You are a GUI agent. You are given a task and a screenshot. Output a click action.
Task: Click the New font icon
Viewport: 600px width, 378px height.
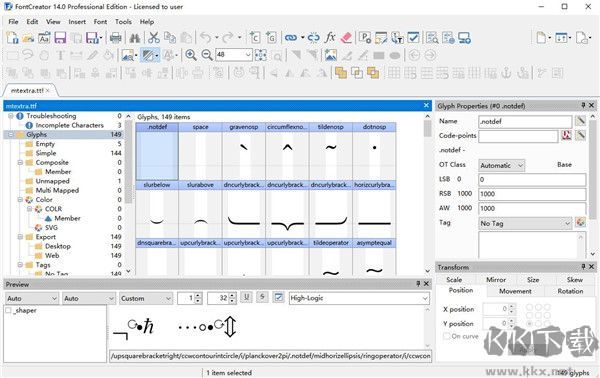[12, 38]
